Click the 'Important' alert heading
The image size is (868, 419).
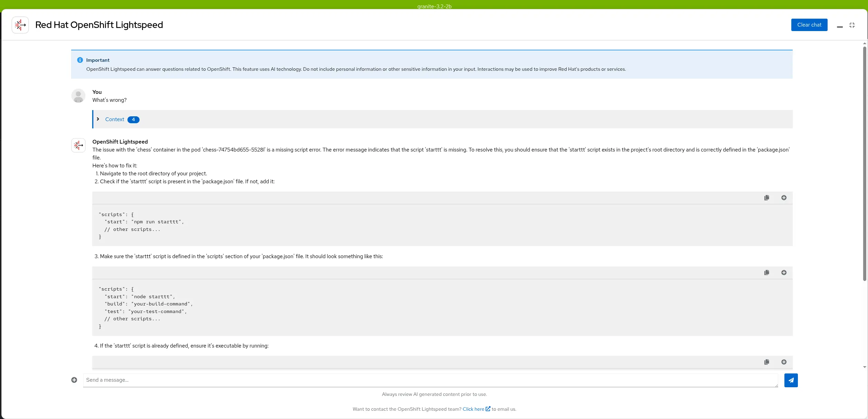(x=98, y=60)
